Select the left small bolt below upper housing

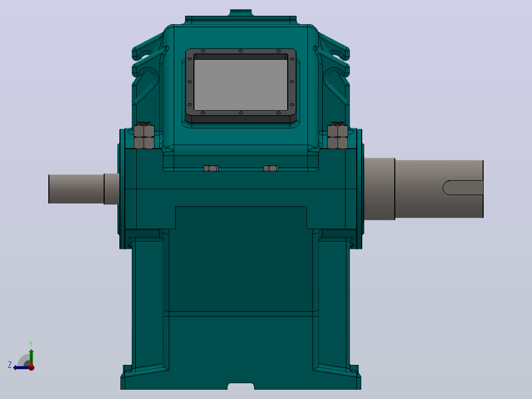pyautogui.click(x=210, y=168)
